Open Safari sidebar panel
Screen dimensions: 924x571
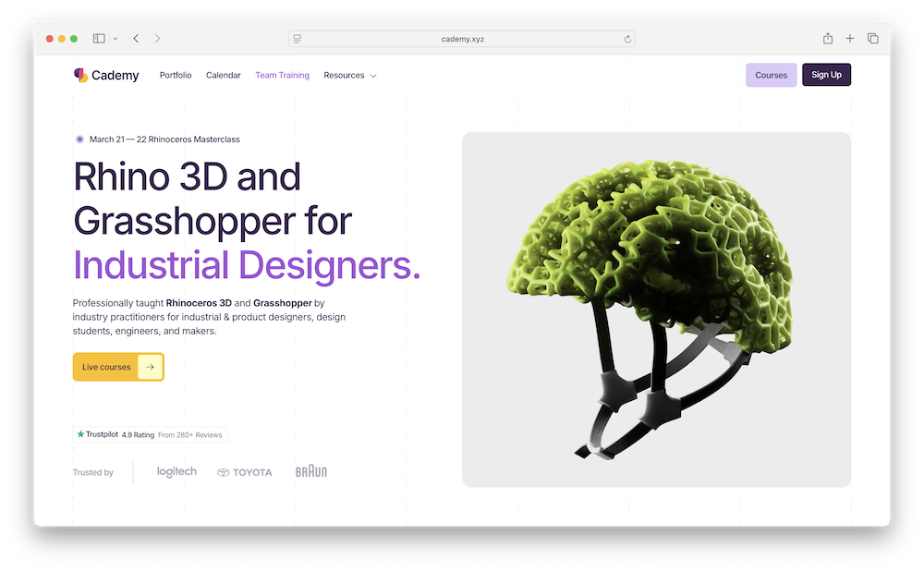coord(99,39)
